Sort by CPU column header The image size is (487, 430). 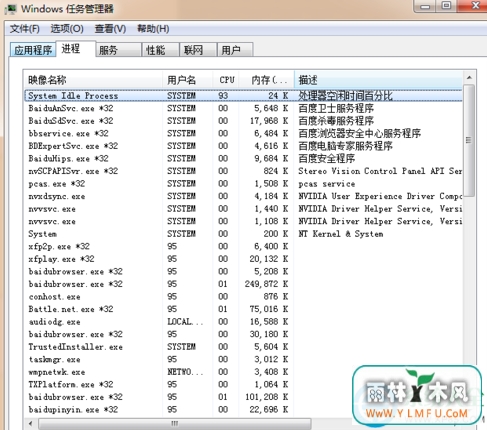click(227, 80)
